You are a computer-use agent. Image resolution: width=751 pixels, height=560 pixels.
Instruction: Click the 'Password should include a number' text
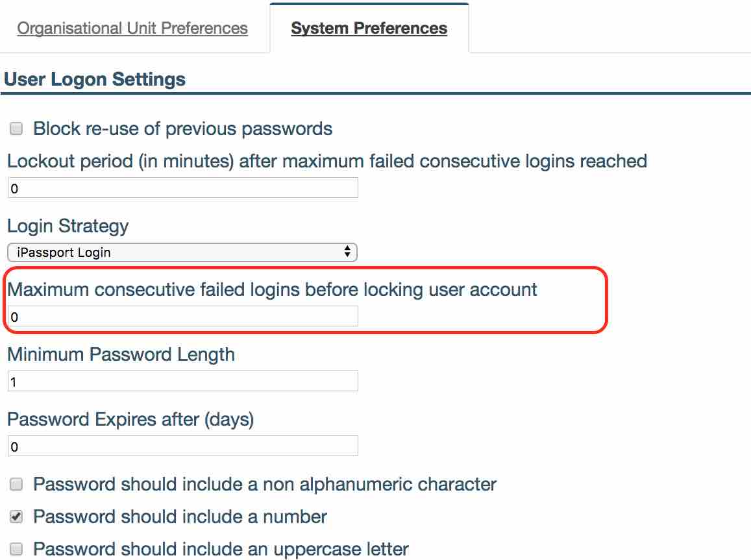(180, 517)
